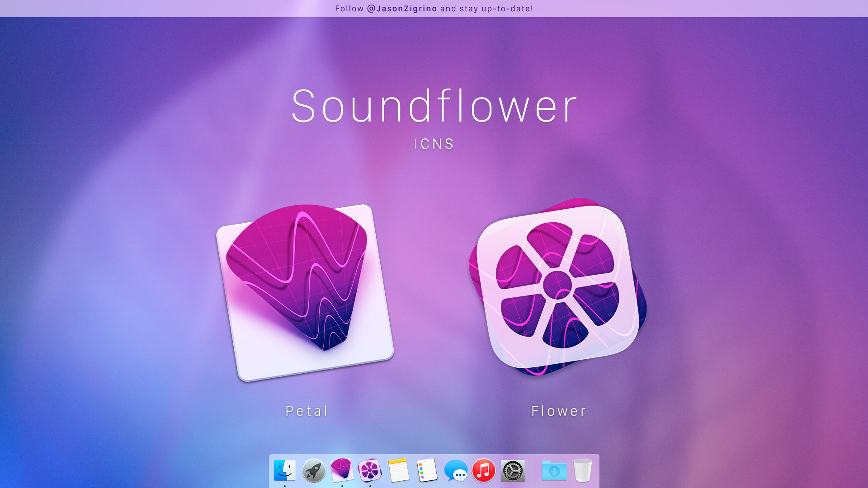The width and height of the screenshot is (868, 488).
Task: Open Finder from the dock
Action: 285,470
